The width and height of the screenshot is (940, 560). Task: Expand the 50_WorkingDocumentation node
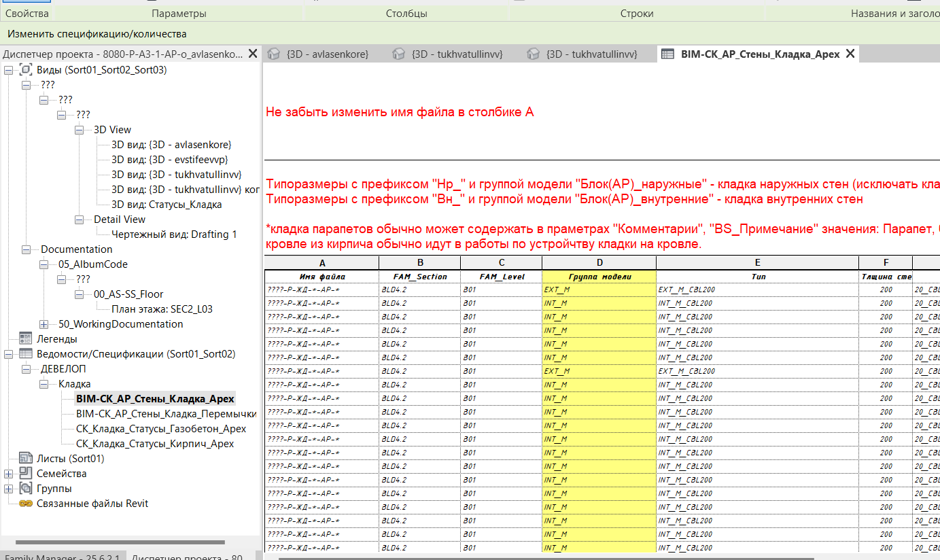(44, 324)
